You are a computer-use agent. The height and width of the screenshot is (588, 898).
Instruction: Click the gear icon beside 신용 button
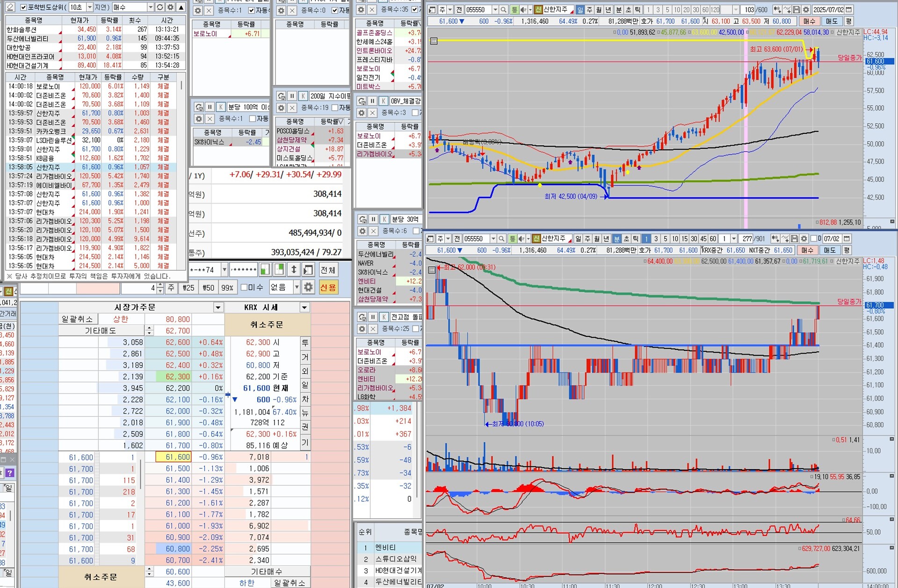click(308, 287)
